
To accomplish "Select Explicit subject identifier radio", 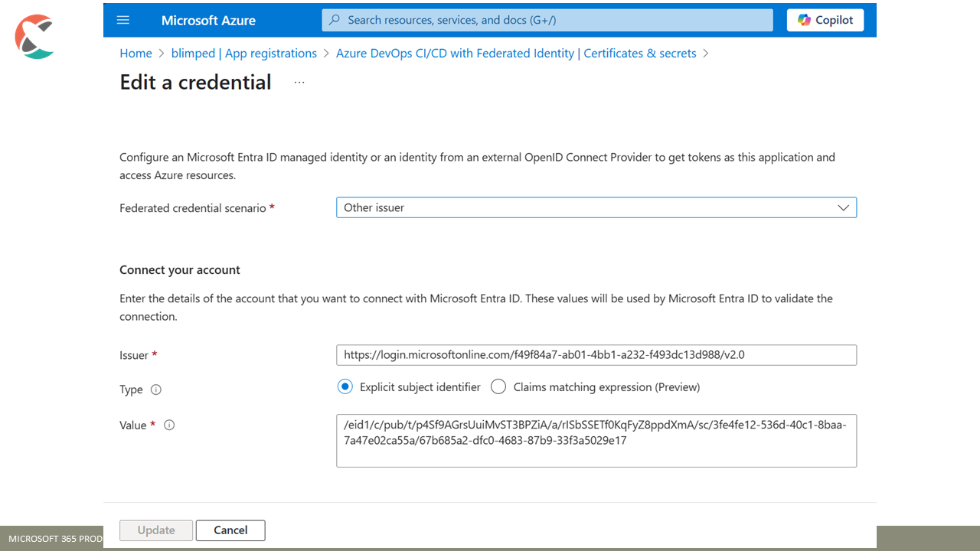I will point(345,387).
